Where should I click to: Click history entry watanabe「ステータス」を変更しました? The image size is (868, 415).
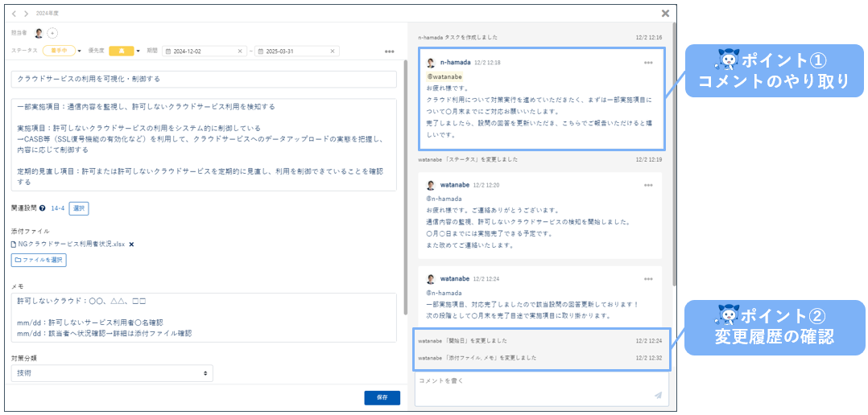[x=468, y=159]
